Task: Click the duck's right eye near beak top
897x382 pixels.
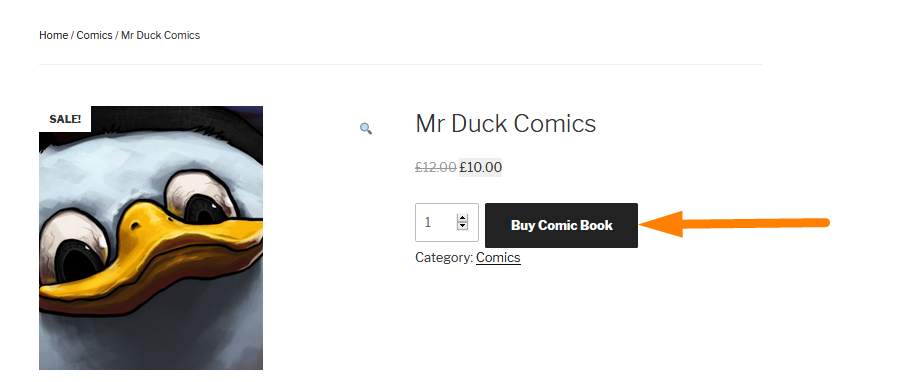Action: [200, 199]
